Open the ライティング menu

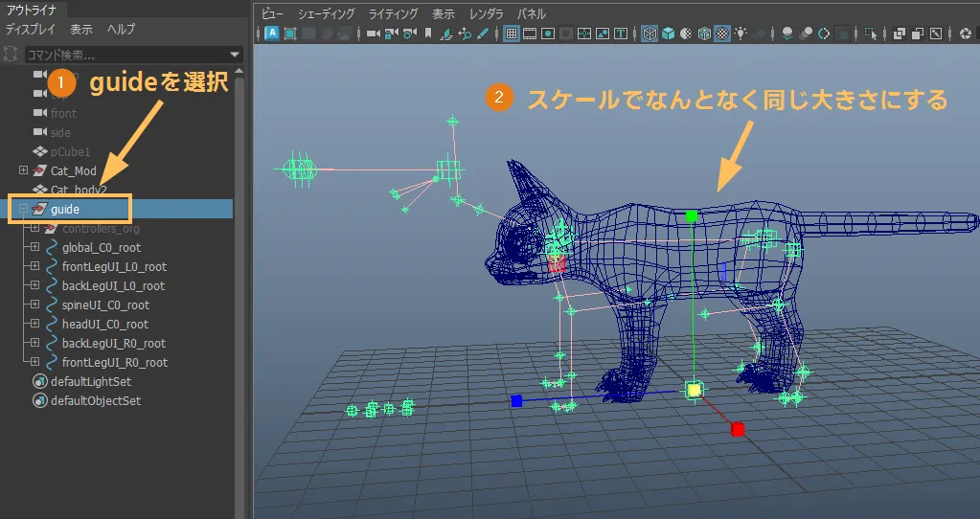coord(393,13)
